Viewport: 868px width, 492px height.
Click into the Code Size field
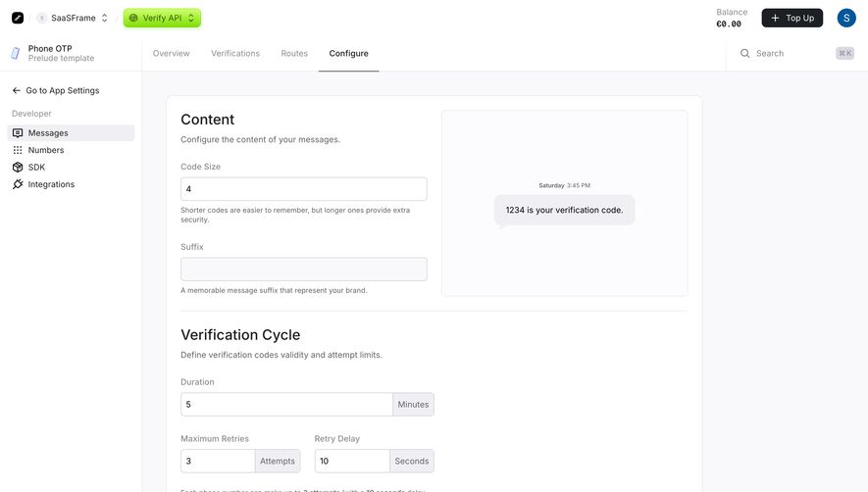[304, 189]
